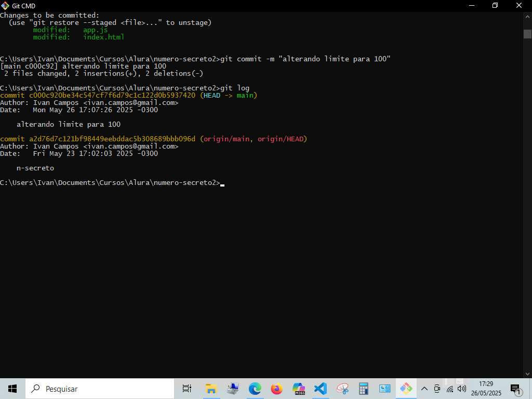This screenshot has height=399, width=532.
Task: Click '2 files changed, 2 insertions(+)' line
Action: [x=103, y=74]
